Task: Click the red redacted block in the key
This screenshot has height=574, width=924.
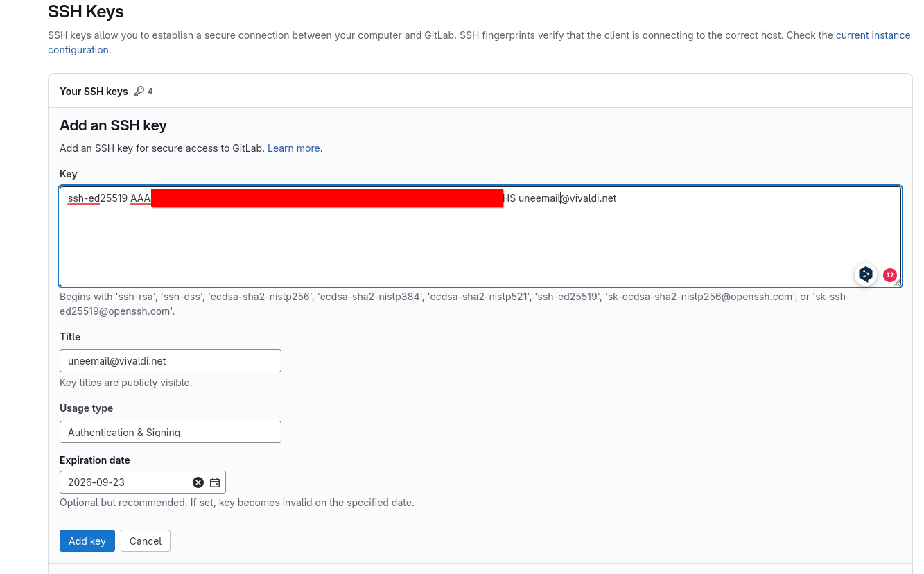Action: 326,198
